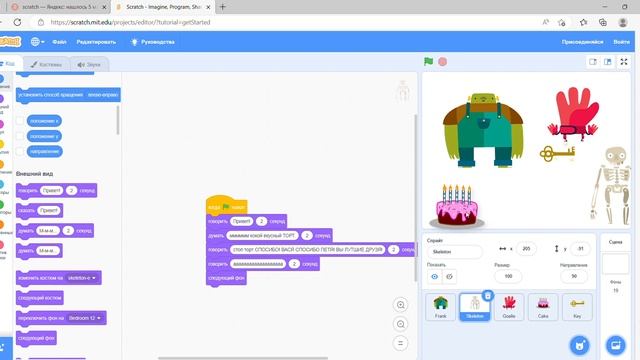Reset workspace zoom to default
This screenshot has height=360, width=640.
click(400, 343)
